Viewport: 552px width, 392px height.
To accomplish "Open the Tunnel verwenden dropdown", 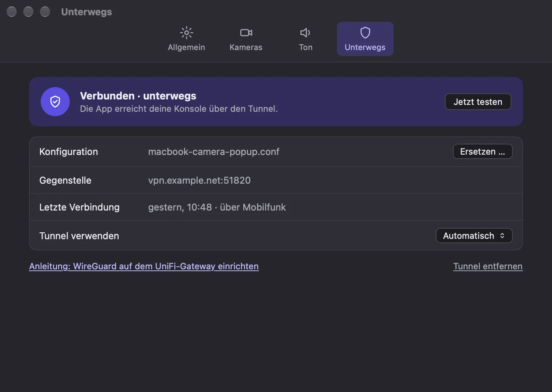I will [x=474, y=236].
